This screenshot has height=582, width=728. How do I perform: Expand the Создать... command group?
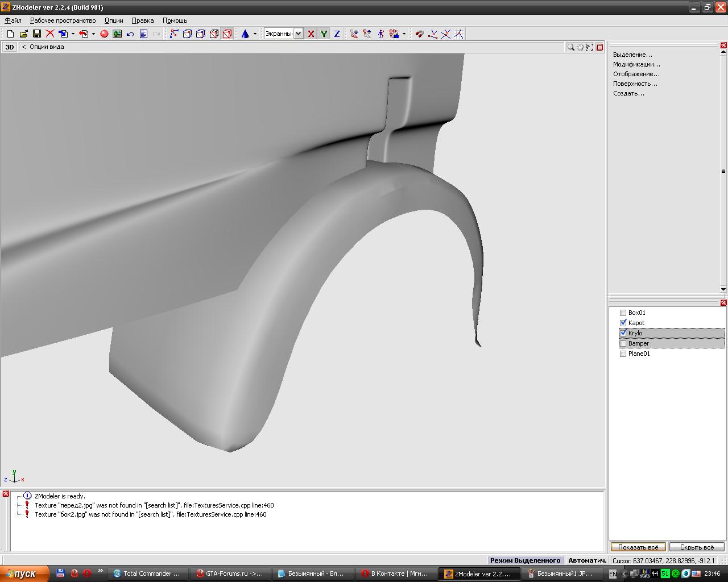628,93
